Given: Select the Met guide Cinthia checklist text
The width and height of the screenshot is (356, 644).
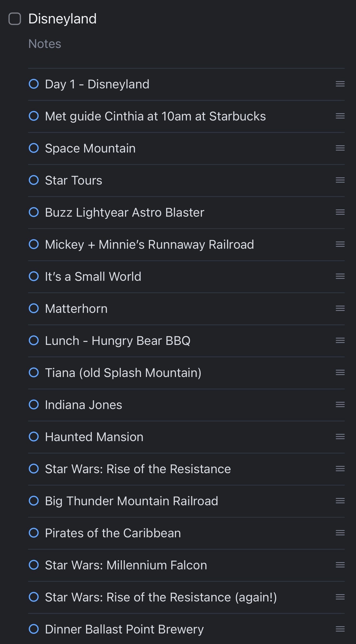Looking at the screenshot, I should pos(155,116).
